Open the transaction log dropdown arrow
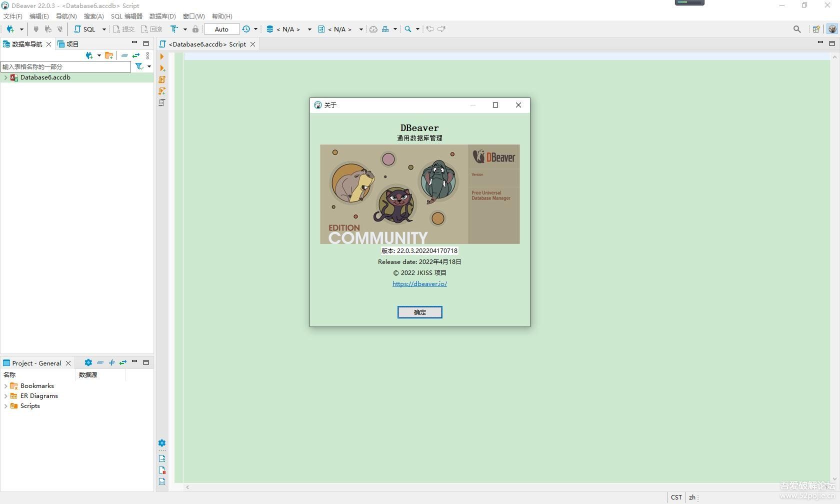 256,29
